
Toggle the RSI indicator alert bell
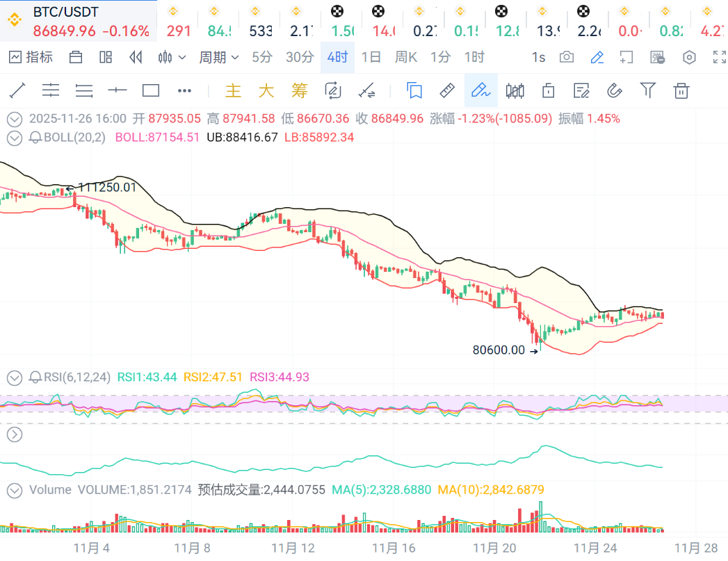[35, 377]
